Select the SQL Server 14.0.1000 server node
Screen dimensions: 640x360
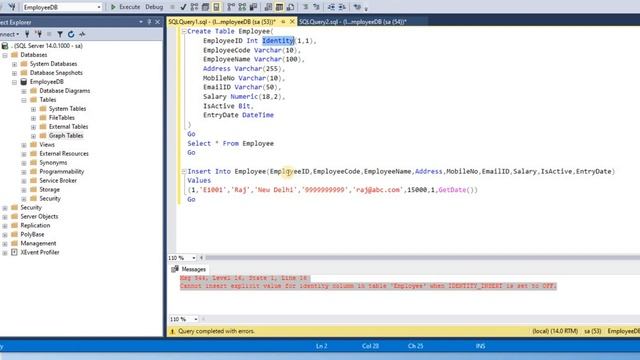(x=48, y=46)
